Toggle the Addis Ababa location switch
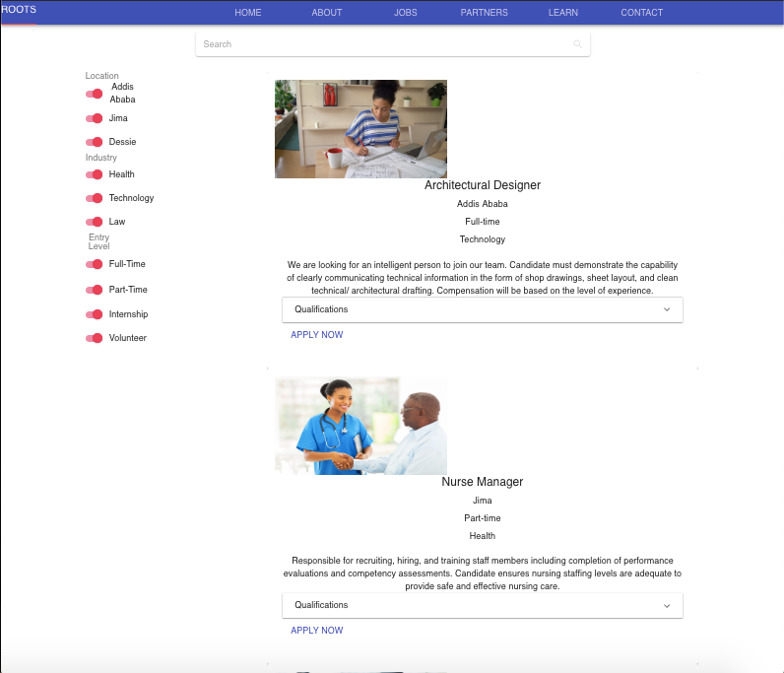This screenshot has width=784, height=673. pyautogui.click(x=94, y=94)
